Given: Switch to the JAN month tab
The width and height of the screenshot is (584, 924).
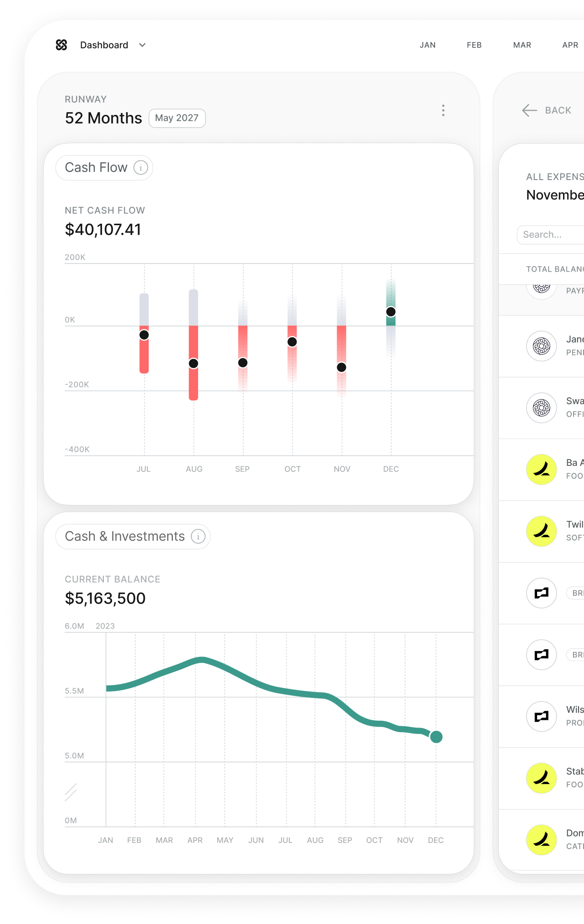Looking at the screenshot, I should pyautogui.click(x=427, y=45).
